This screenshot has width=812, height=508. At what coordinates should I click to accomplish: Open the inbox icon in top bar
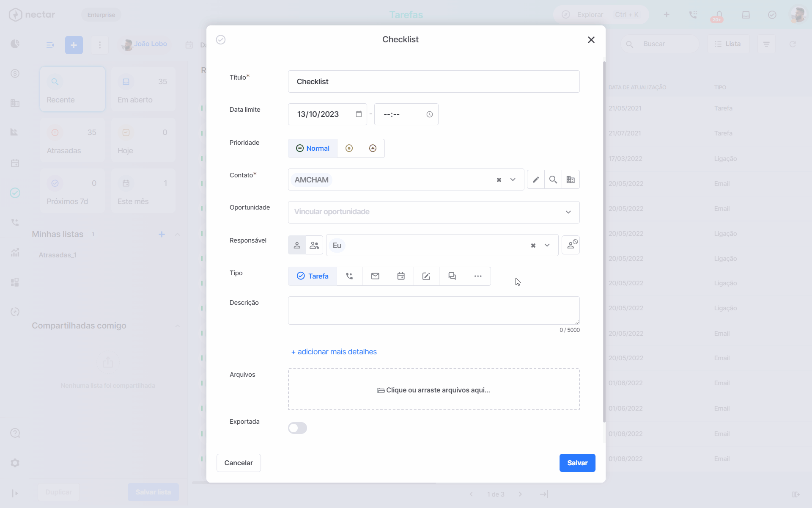click(746, 15)
